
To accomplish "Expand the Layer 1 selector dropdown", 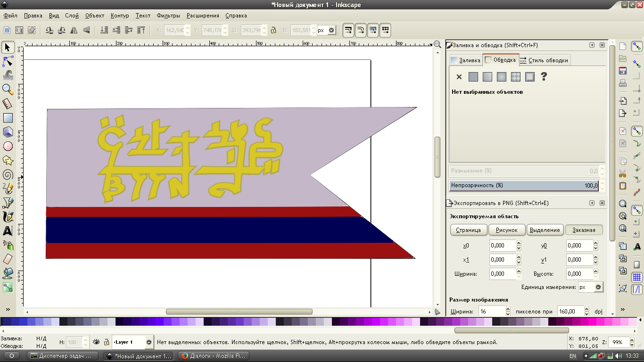I will (x=149, y=342).
